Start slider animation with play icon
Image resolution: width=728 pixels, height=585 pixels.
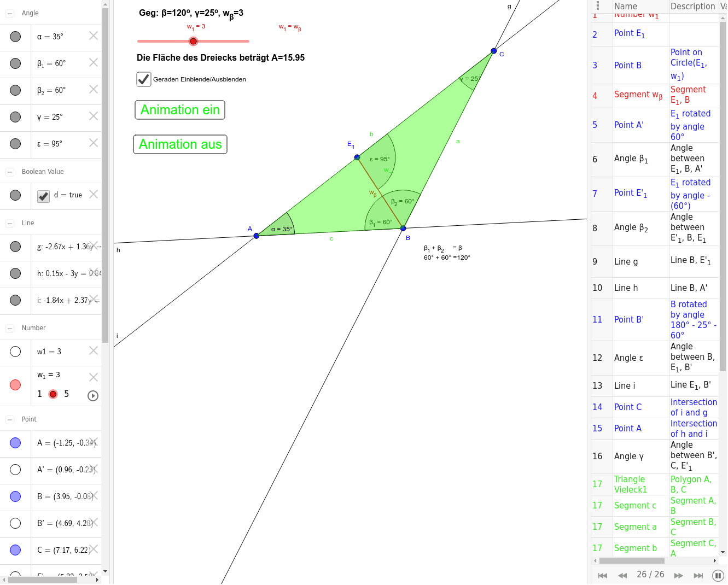pos(93,396)
